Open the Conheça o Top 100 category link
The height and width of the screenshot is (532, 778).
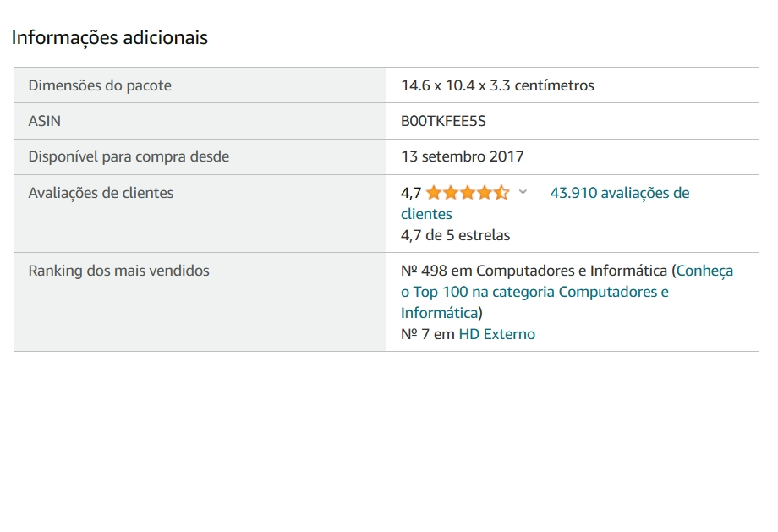tap(567, 292)
